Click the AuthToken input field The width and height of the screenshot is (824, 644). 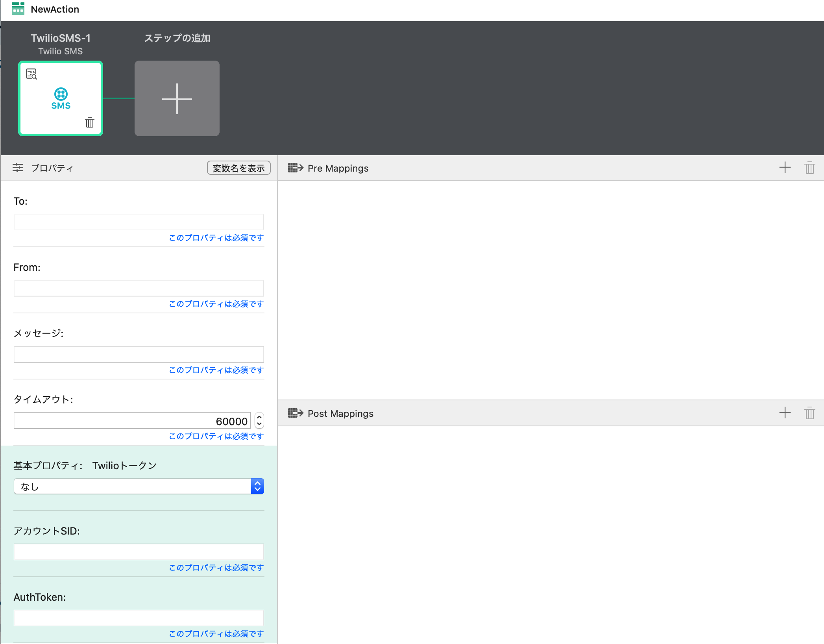(x=139, y=618)
